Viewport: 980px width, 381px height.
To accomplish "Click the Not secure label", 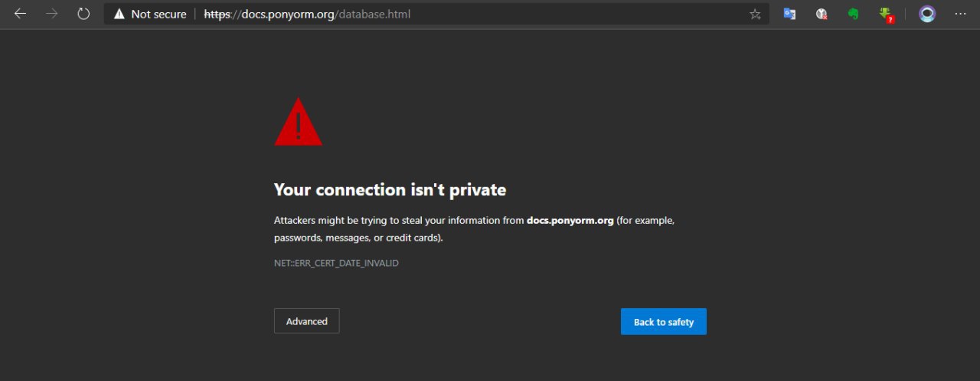I will 158,14.
